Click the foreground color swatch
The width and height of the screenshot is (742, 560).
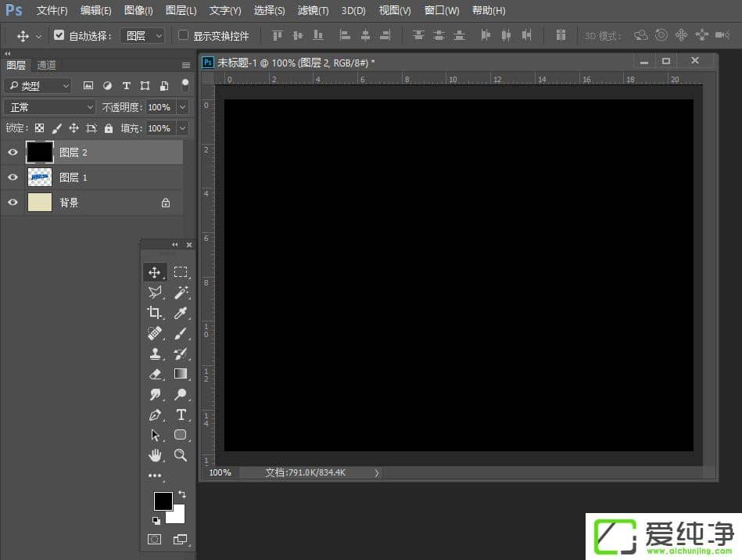[x=163, y=501]
